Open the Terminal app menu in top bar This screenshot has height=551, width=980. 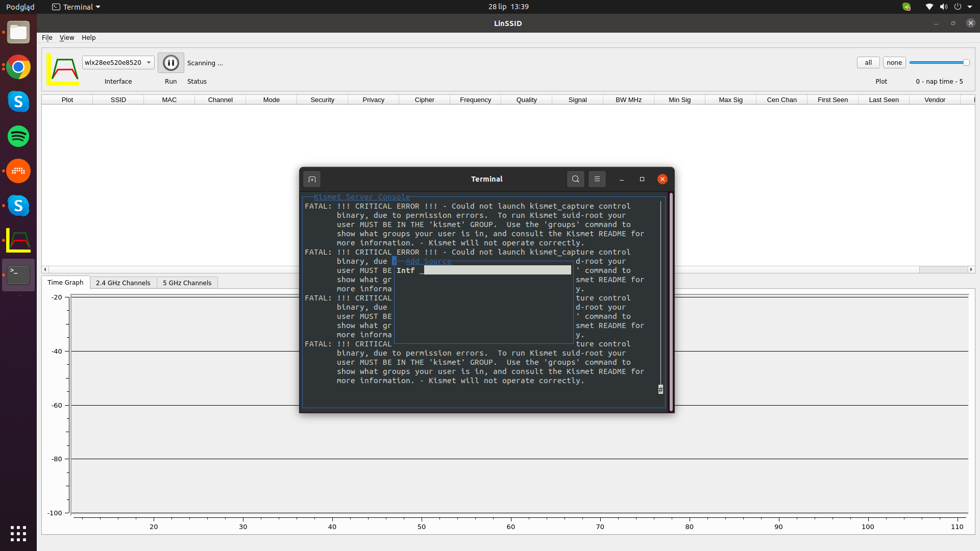click(x=77, y=7)
